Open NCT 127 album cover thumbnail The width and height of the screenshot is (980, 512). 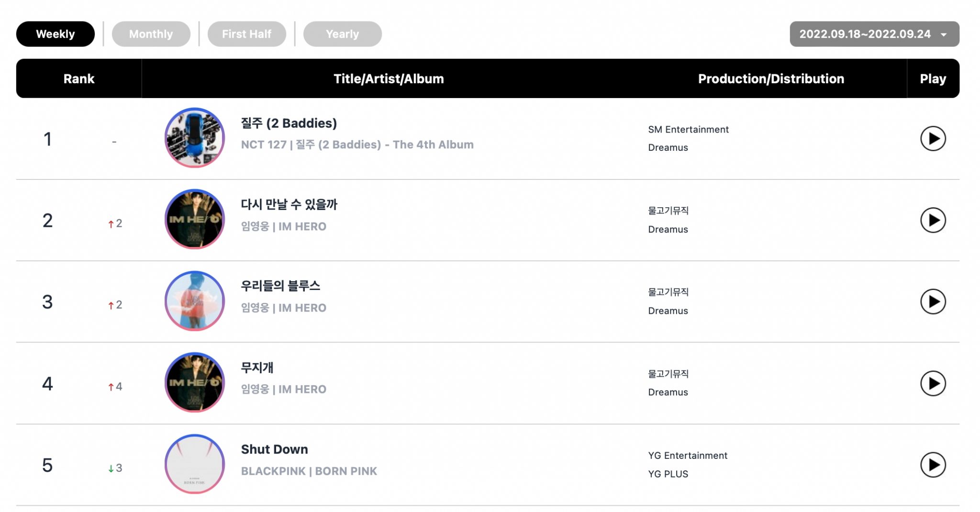194,138
